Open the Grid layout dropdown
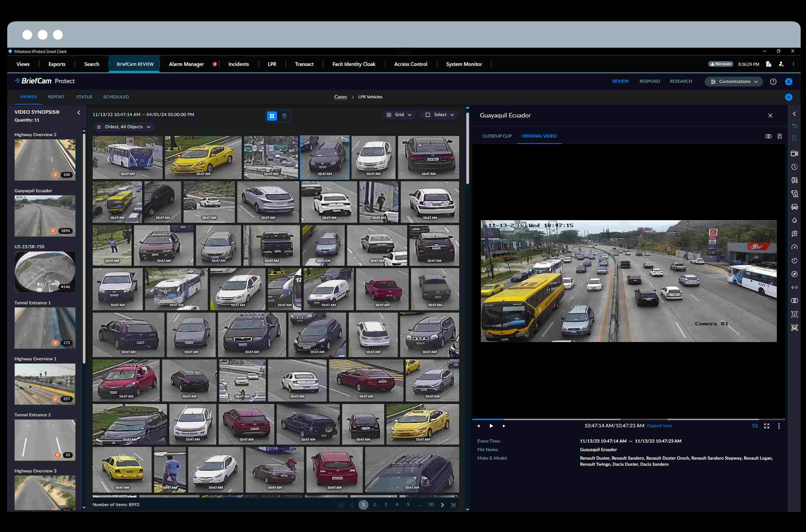This screenshot has width=806, height=532. click(x=399, y=115)
